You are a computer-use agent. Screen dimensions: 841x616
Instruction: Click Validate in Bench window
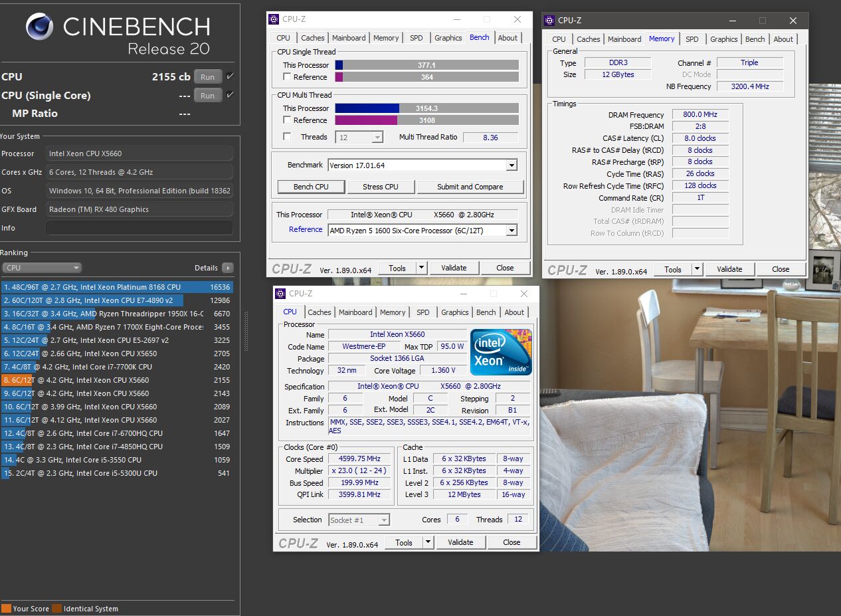[454, 268]
